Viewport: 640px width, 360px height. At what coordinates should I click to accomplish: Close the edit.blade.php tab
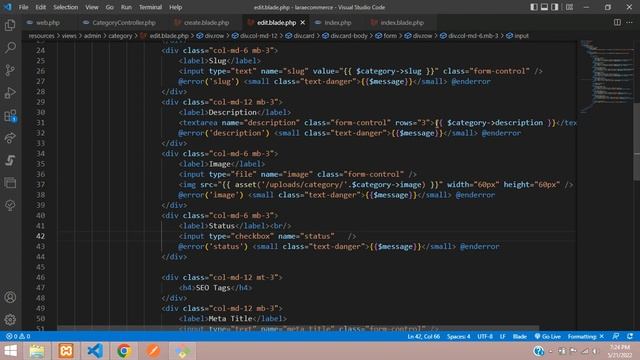pyautogui.click(x=302, y=22)
